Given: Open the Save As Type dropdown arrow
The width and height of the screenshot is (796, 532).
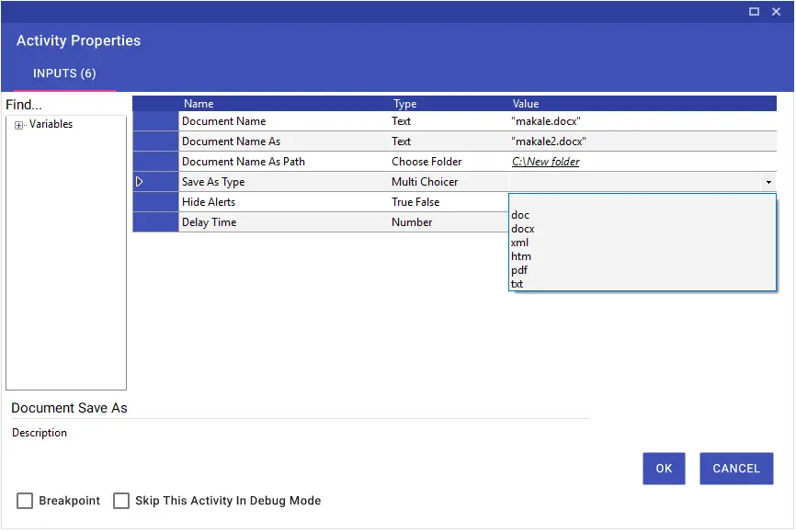Looking at the screenshot, I should [768, 182].
